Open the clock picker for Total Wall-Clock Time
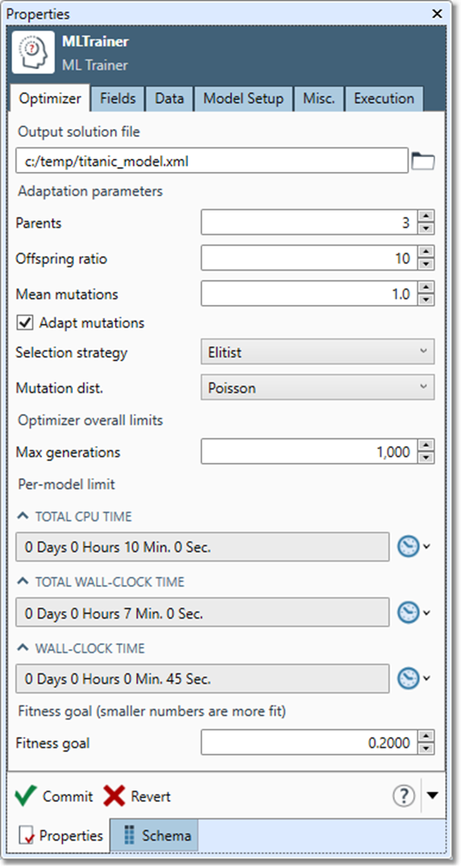The height and width of the screenshot is (868, 461). (409, 613)
